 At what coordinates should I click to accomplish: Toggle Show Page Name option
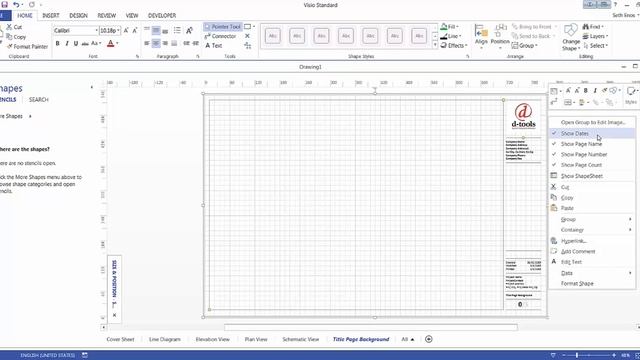click(x=591, y=144)
